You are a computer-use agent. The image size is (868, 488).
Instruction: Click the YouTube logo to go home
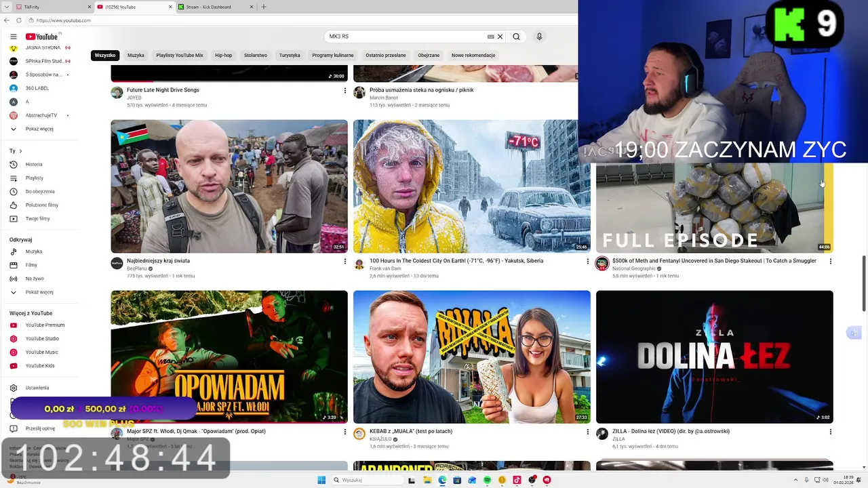(x=42, y=37)
